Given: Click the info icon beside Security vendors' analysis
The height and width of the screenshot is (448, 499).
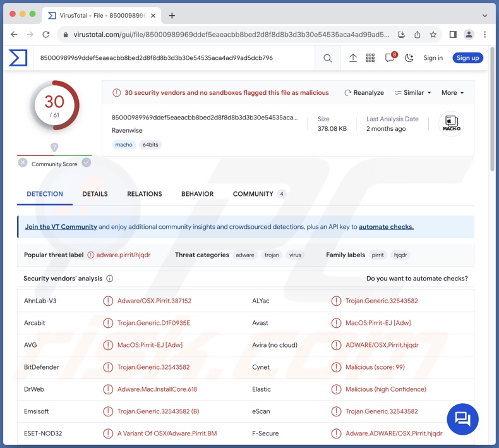Looking at the screenshot, I should (x=110, y=279).
